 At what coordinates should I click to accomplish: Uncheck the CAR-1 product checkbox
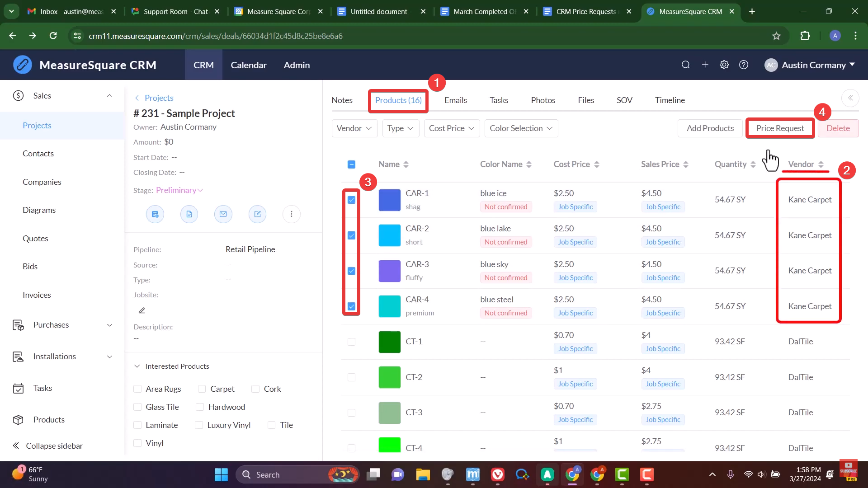tap(351, 200)
